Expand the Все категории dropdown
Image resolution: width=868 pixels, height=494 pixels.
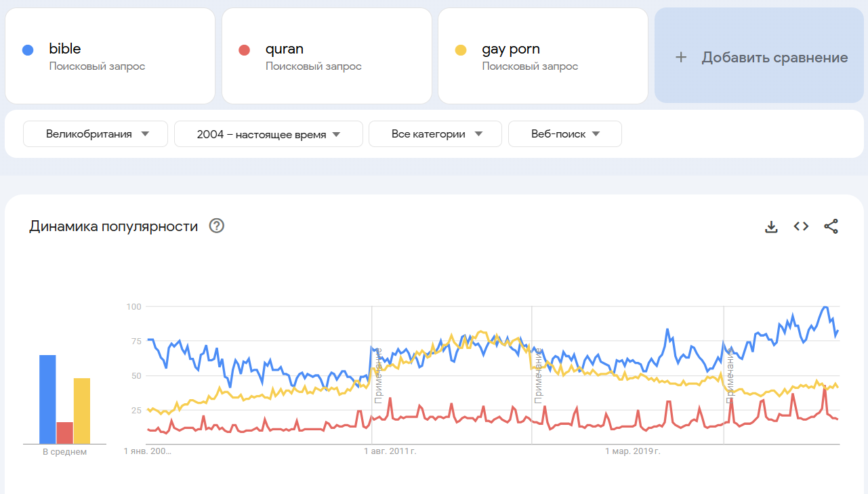pos(435,134)
